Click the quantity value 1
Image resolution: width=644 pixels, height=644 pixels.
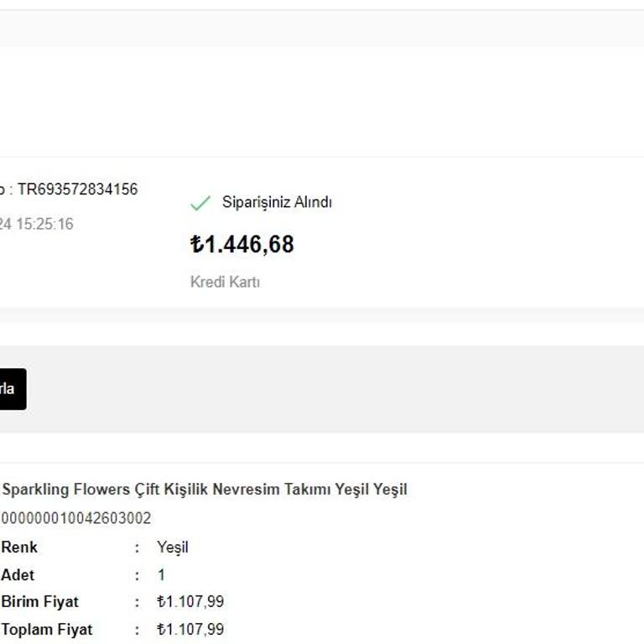tap(161, 574)
